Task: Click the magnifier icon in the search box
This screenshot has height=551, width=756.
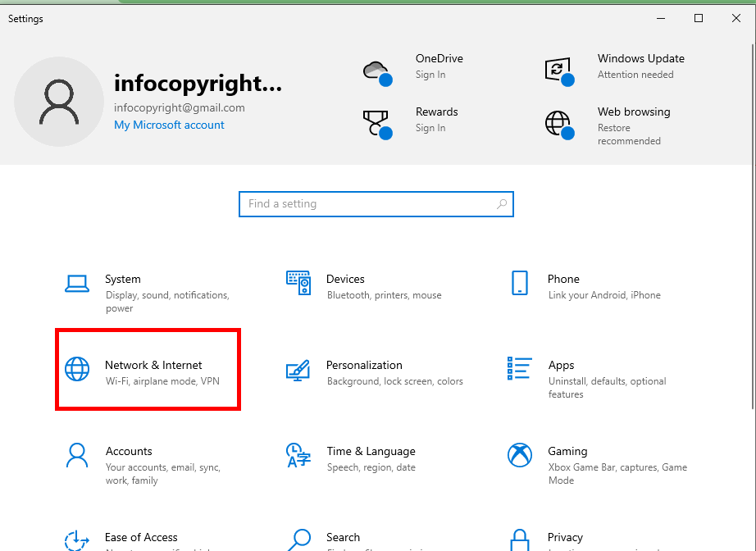Action: (x=502, y=204)
